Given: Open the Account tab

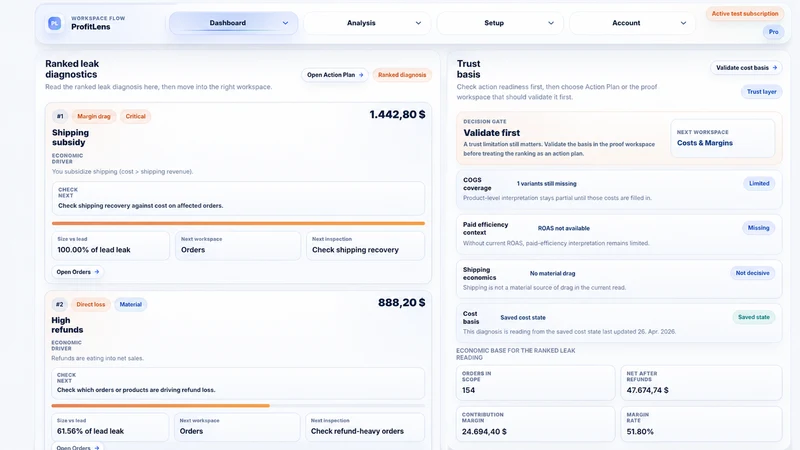Looking at the screenshot, I should 632,23.
